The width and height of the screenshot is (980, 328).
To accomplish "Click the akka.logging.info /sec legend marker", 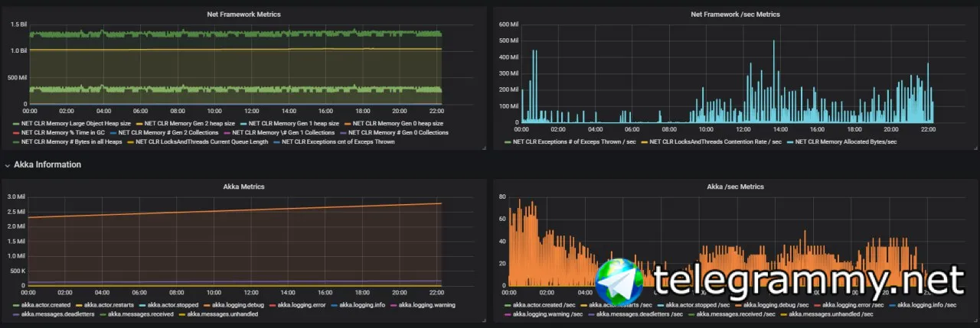I will point(891,305).
